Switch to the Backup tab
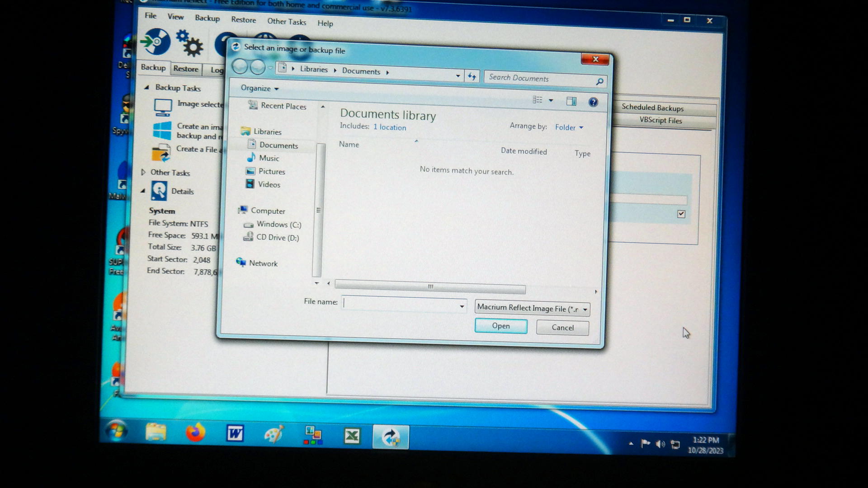868x488 pixels. 153,67
